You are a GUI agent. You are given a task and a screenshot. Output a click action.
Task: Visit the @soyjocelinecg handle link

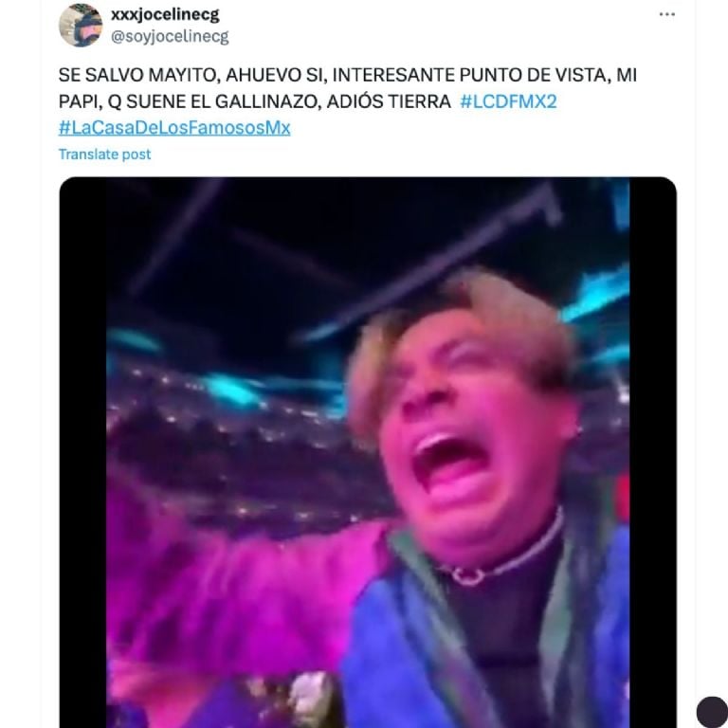(x=170, y=36)
